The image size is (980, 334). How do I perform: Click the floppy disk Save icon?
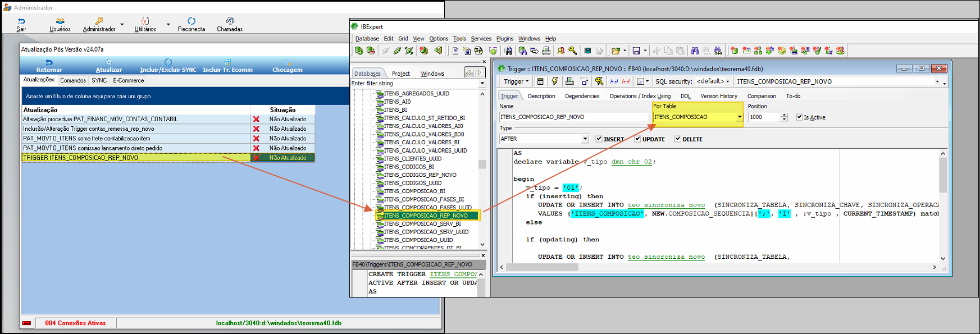[x=636, y=51]
